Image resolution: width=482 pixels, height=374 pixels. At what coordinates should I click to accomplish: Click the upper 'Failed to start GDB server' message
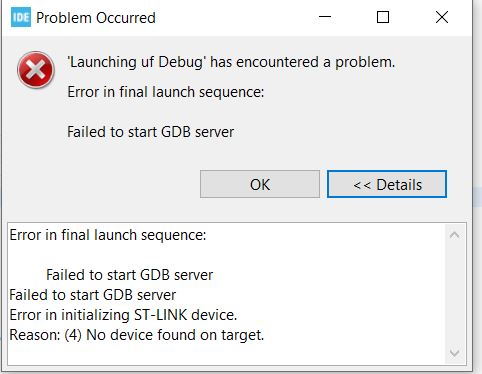[x=150, y=132]
